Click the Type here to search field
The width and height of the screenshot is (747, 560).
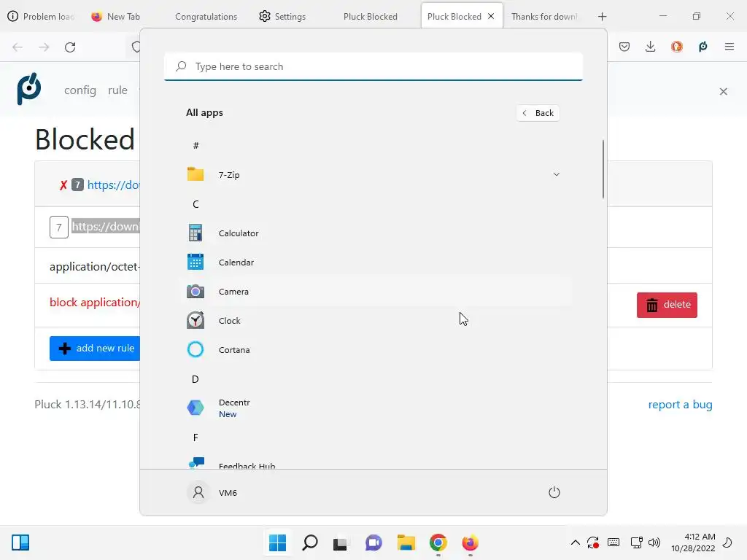(x=373, y=66)
